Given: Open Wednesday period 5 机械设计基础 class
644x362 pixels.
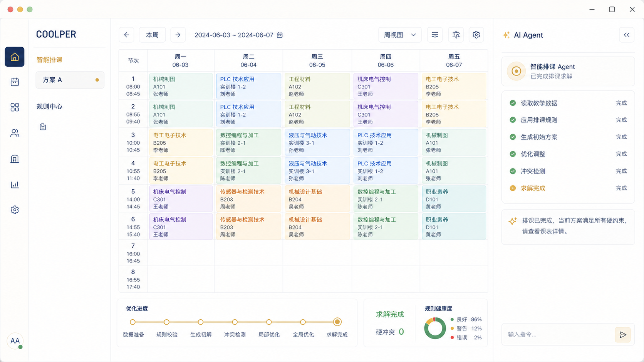Looking at the screenshot, I should click(317, 199).
